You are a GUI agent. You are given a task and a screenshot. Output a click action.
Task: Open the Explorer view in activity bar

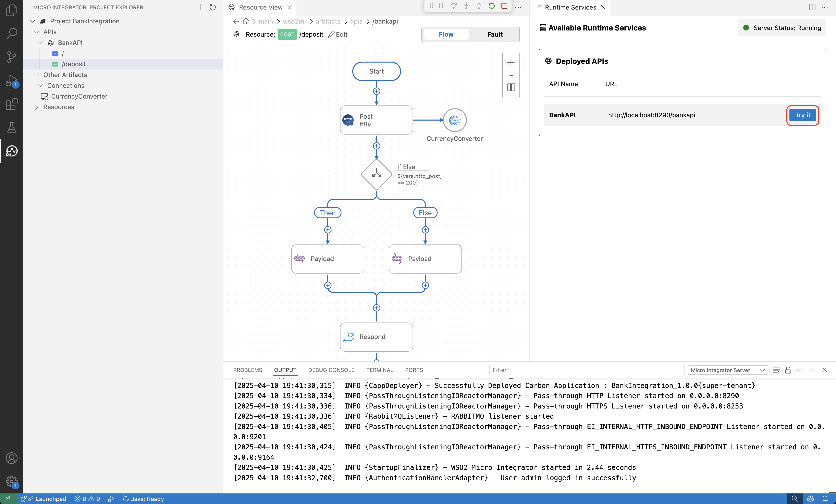tap(12, 10)
